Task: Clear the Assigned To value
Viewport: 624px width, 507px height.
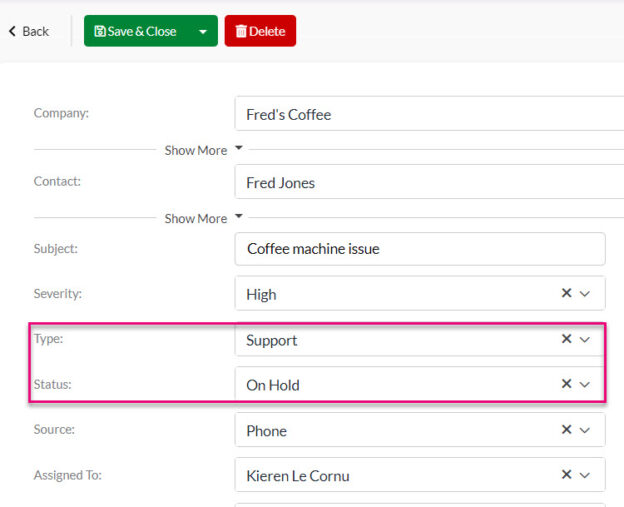Action: pyautogui.click(x=566, y=475)
